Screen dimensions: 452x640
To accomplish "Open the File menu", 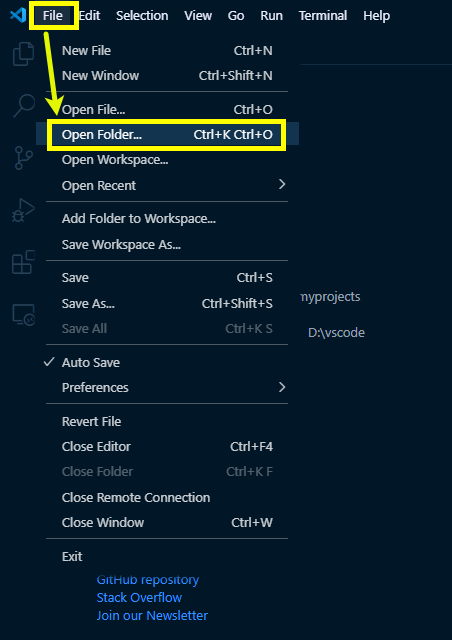I will click(x=53, y=16).
